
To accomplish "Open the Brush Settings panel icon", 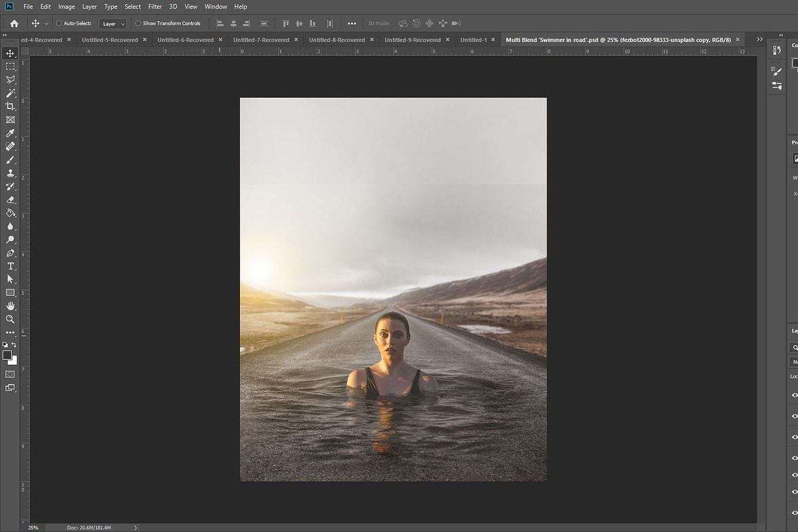I will (x=776, y=70).
